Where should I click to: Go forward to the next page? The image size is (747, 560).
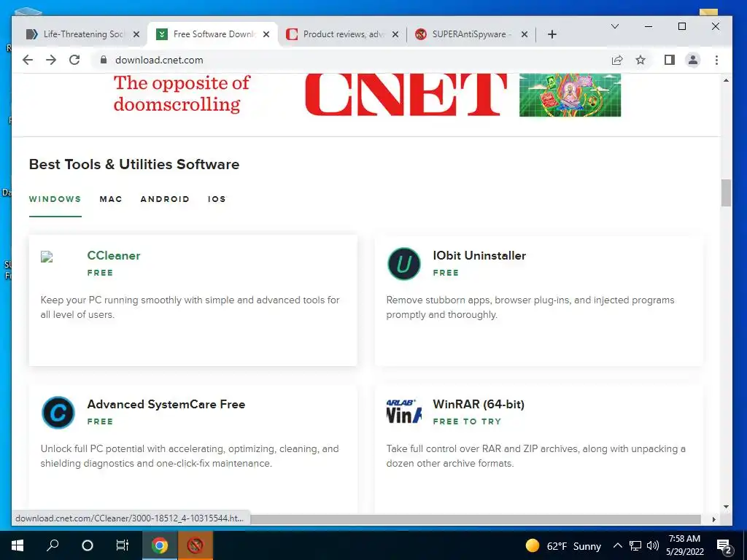coord(51,60)
